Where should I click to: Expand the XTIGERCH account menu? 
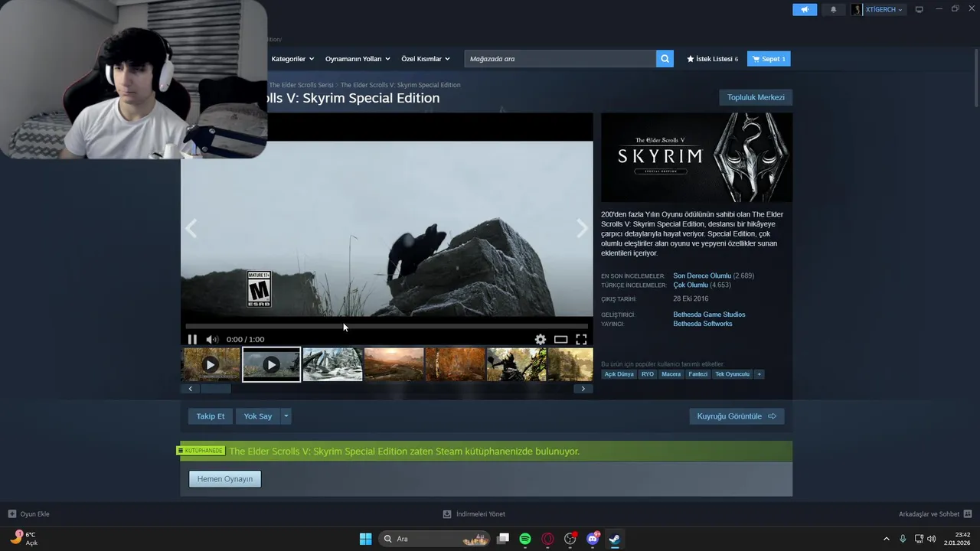878,9
